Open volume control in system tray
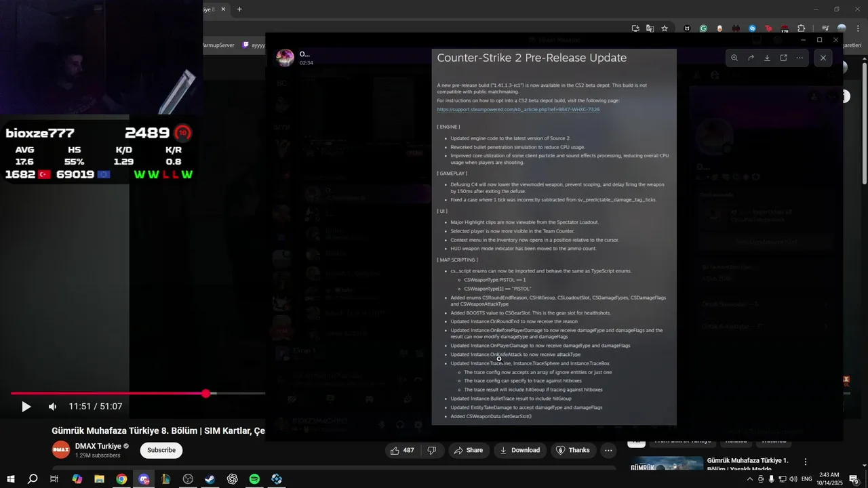Viewport: 868px width, 488px height. click(x=793, y=479)
